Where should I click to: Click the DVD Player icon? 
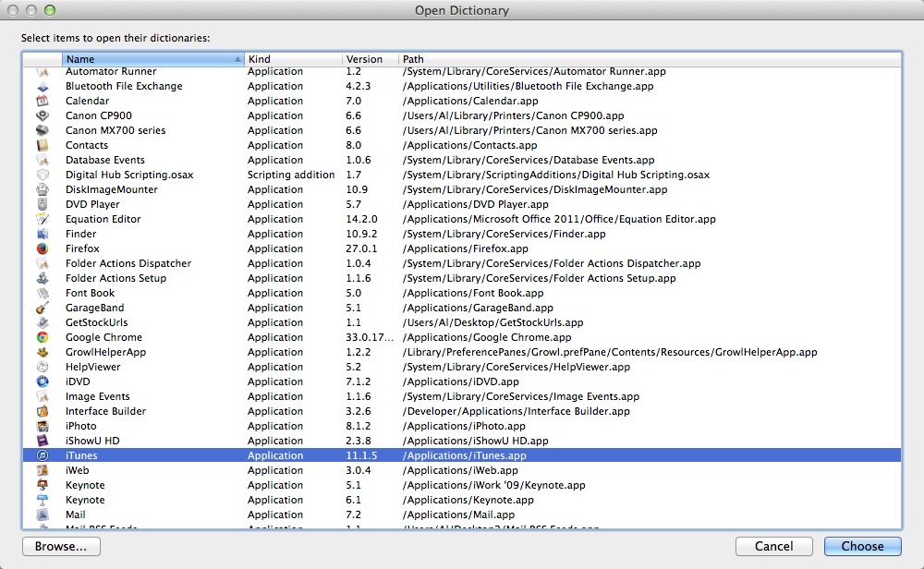coord(43,204)
